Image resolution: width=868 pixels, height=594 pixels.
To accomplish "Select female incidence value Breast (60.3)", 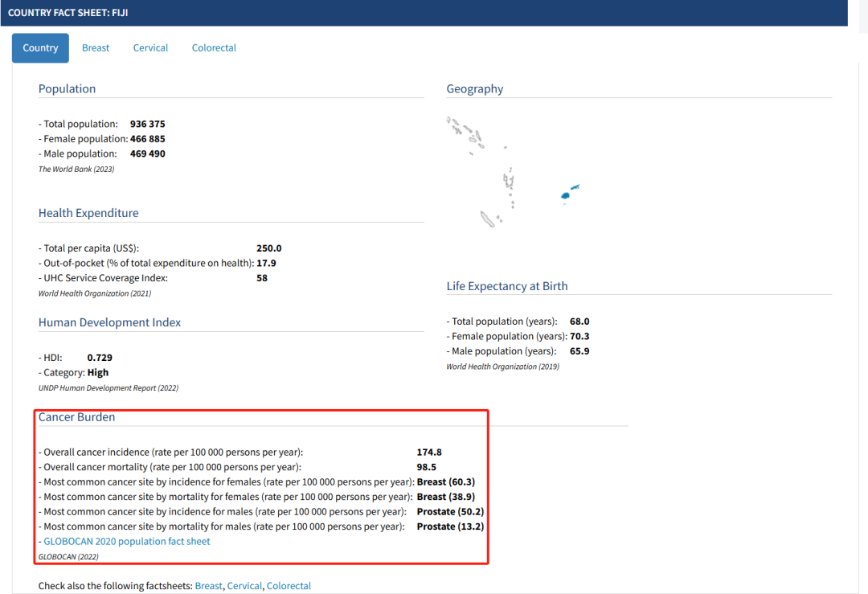I will [x=445, y=482].
